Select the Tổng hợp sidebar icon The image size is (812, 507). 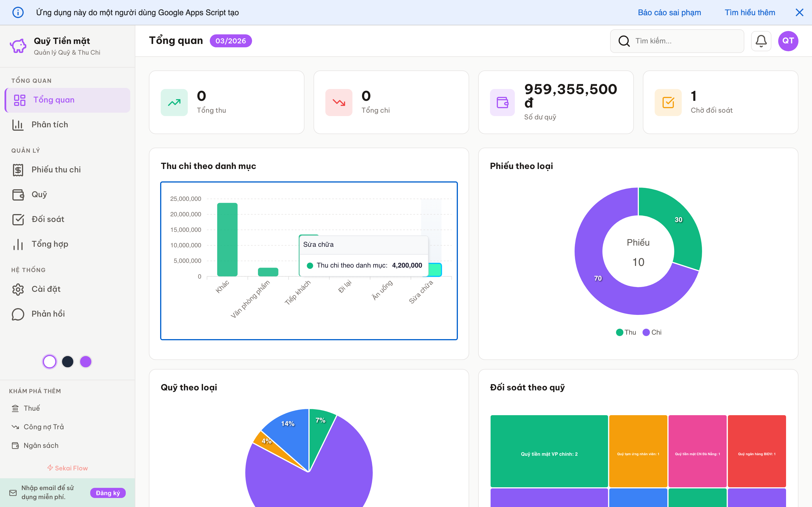click(18, 244)
